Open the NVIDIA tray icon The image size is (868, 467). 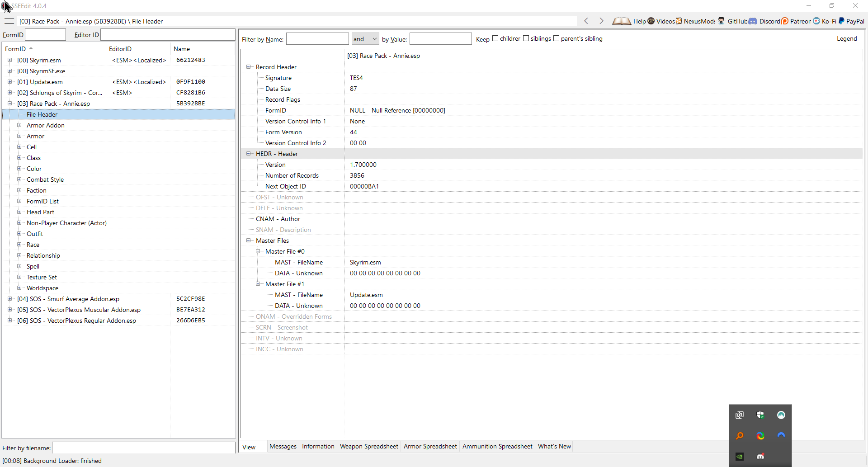coord(740,457)
